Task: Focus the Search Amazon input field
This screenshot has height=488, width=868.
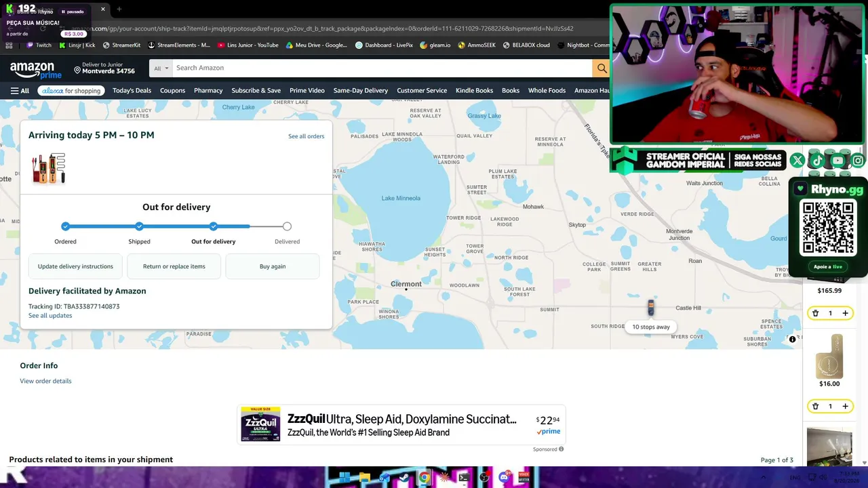Action: (x=382, y=68)
